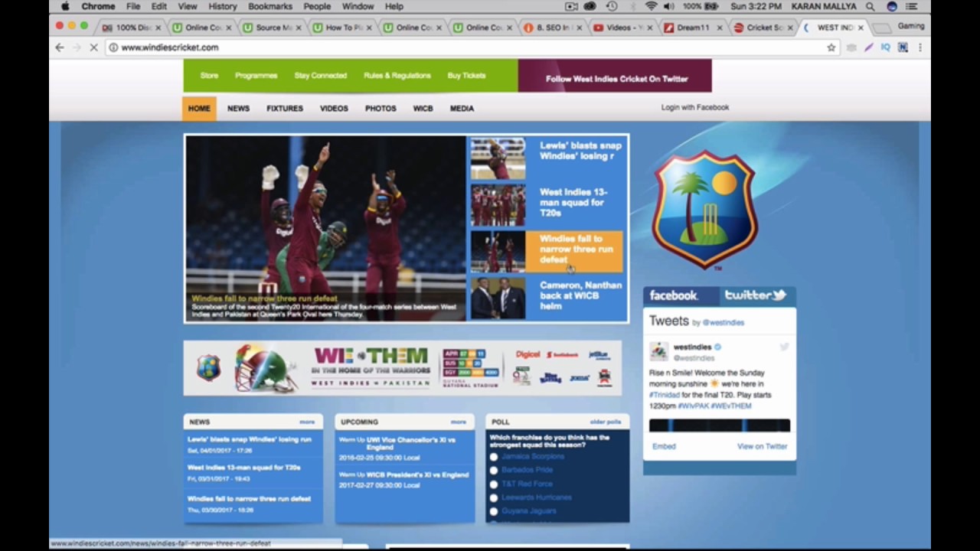Click the Wi-Fi status icon
The width and height of the screenshot is (980, 551).
tap(651, 6)
